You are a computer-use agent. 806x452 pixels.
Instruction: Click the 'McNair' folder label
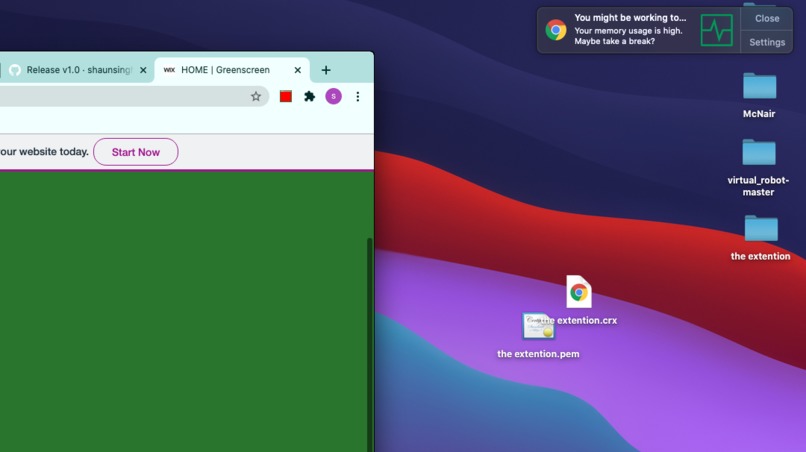[x=759, y=114]
